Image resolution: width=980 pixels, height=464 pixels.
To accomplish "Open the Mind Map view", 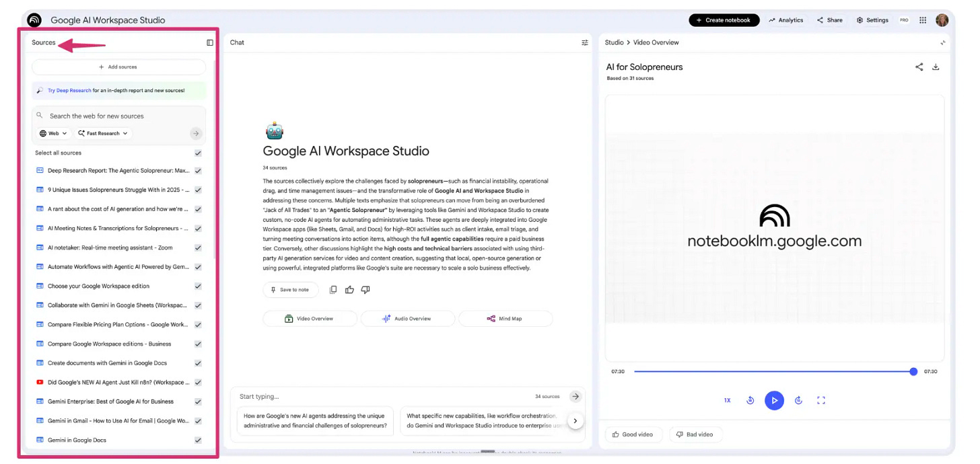I will [505, 318].
